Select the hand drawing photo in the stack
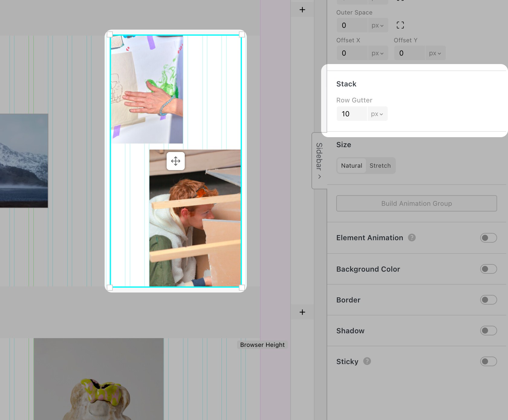508x420 pixels. coord(147,89)
